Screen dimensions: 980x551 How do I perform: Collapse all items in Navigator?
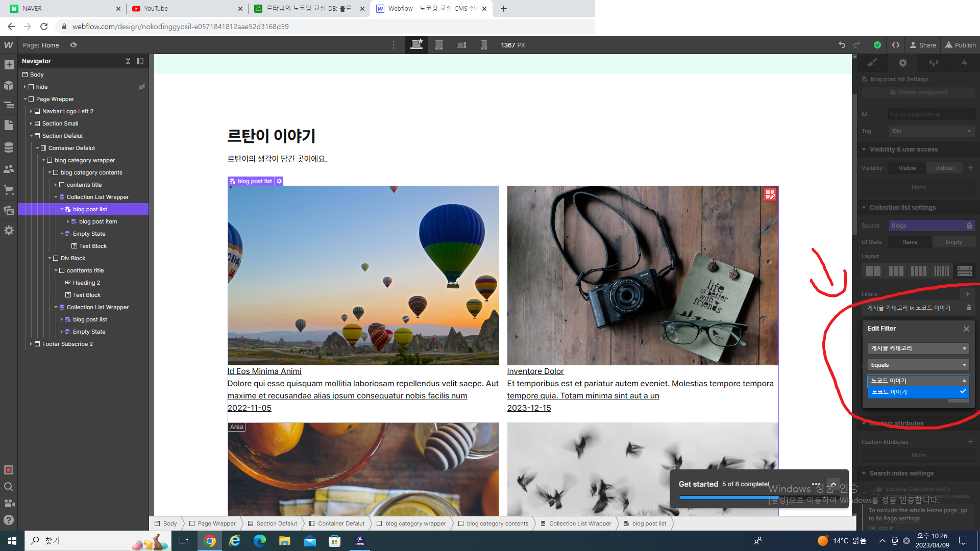(128, 61)
